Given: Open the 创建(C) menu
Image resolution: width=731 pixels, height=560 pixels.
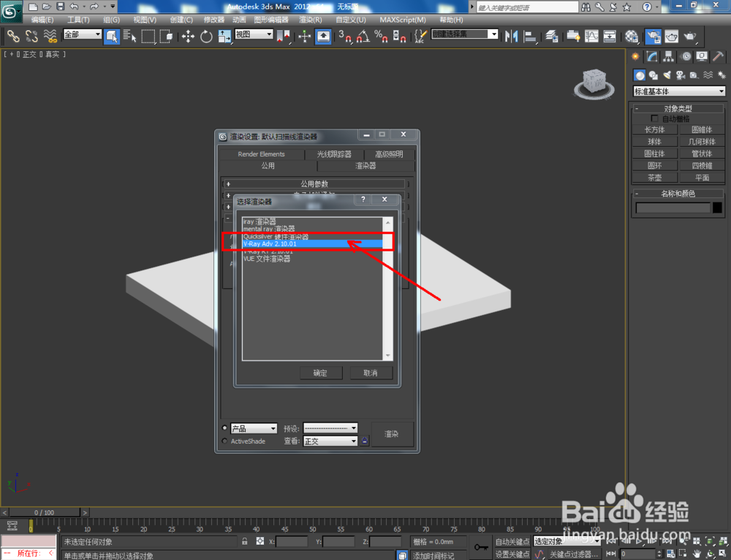Looking at the screenshot, I should click(181, 20).
